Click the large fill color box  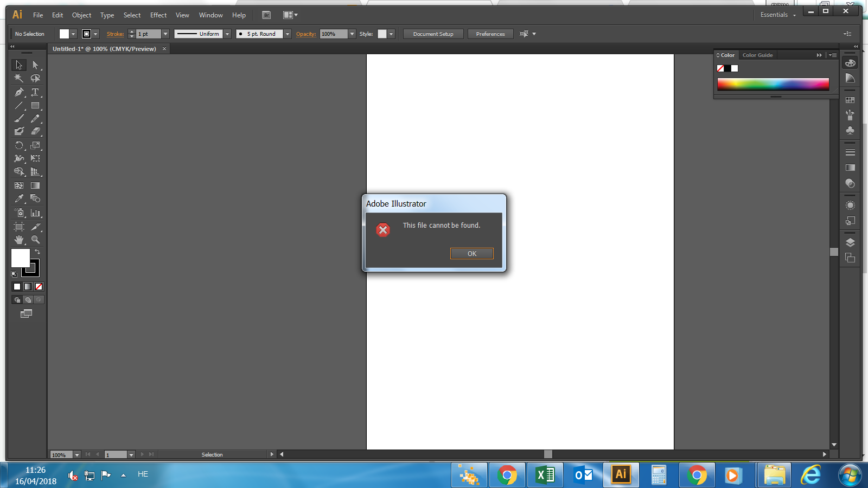point(21,258)
